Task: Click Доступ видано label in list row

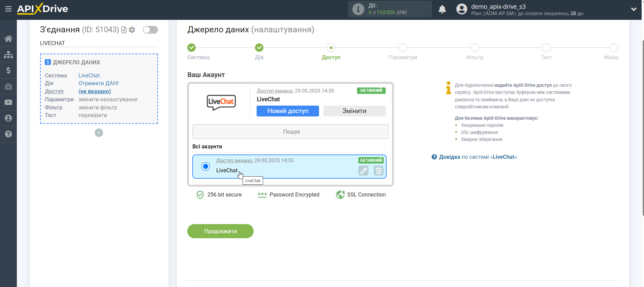Action: click(234, 160)
